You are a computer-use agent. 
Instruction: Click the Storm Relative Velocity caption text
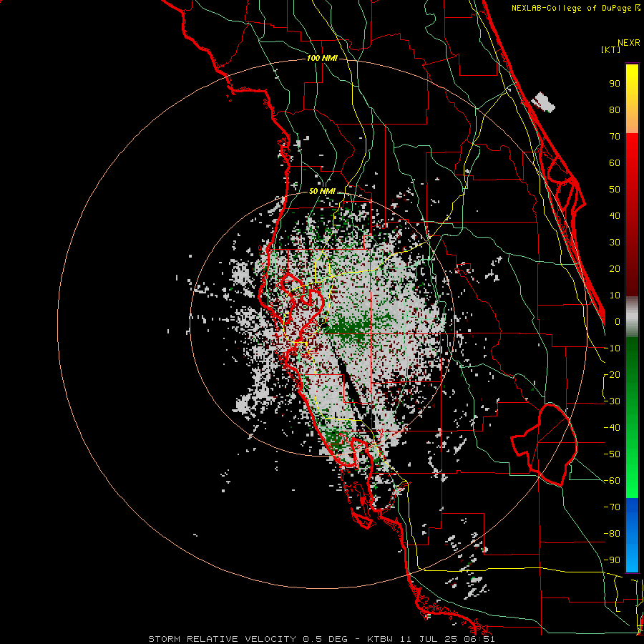(321, 639)
